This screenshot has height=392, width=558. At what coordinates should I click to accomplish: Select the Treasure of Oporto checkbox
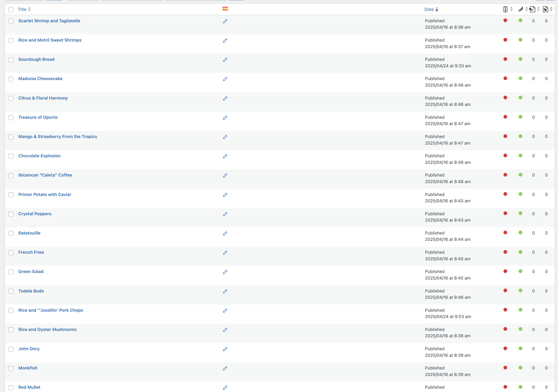(x=11, y=118)
